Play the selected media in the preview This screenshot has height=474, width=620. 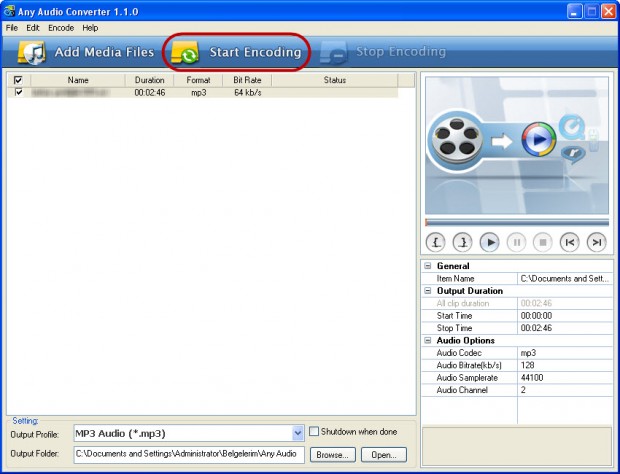(x=489, y=242)
